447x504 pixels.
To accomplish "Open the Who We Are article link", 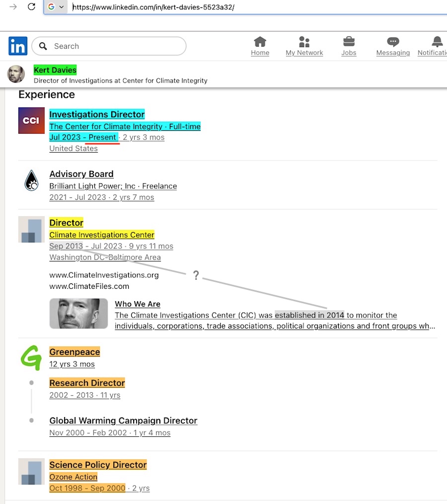I will point(138,304).
